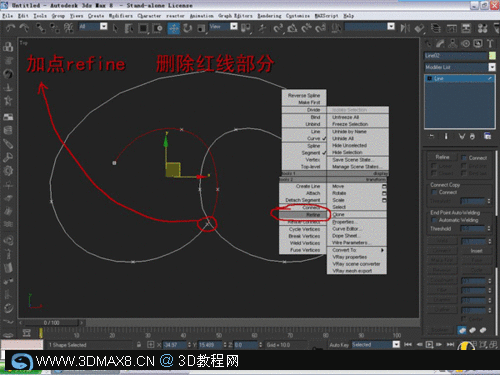Toggle the Auto Key button
The image size is (500, 375).
pos(339,345)
